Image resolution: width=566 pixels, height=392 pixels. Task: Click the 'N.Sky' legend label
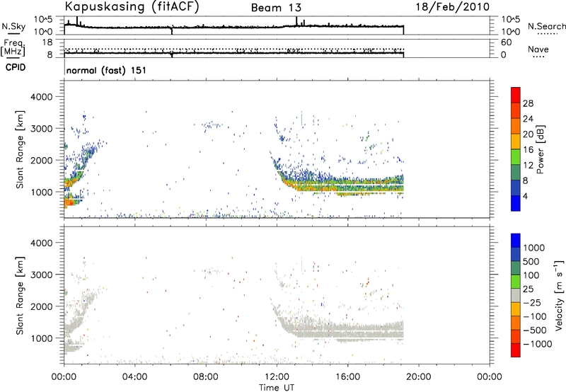click(x=13, y=27)
